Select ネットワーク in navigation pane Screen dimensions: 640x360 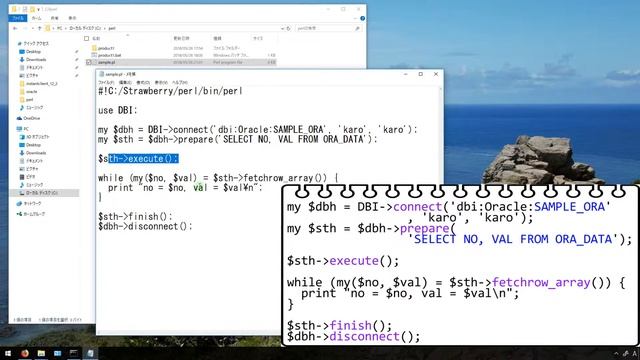tap(32, 203)
